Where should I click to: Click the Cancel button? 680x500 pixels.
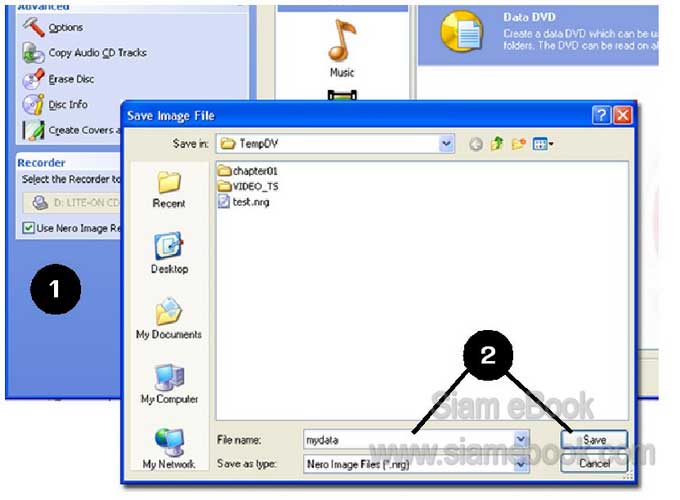[x=594, y=464]
